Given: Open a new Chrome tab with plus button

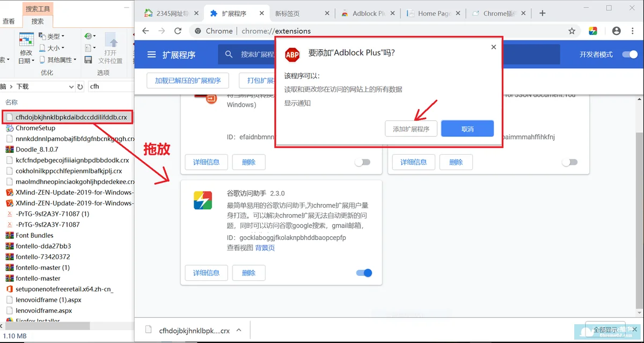Looking at the screenshot, I should tap(543, 13).
